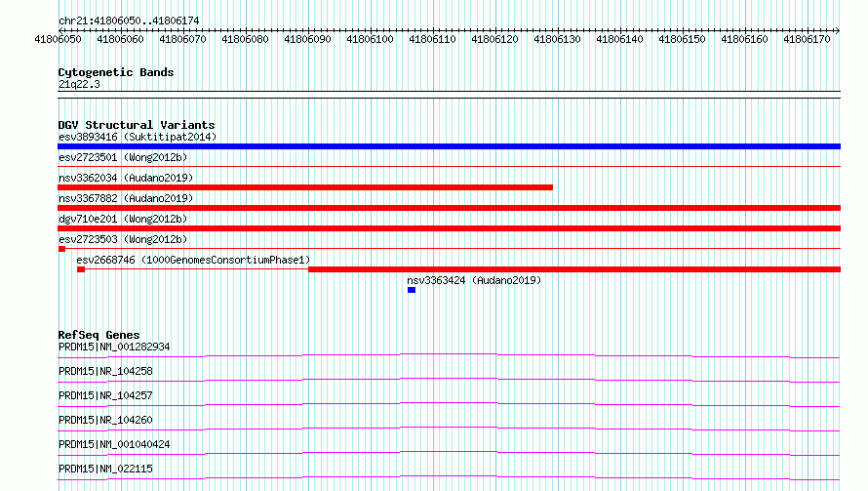This screenshot has width=868, height=491.
Task: Click the chr21:41806050..41806174 region label
Action: coord(129,20)
